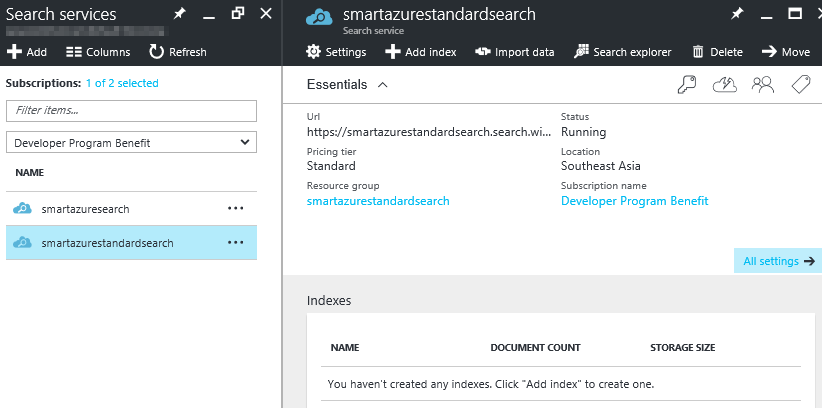Image resolution: width=822 pixels, height=408 pixels.
Task: Open the Developer Program Benefit subscription dropdown
Action: click(x=132, y=142)
